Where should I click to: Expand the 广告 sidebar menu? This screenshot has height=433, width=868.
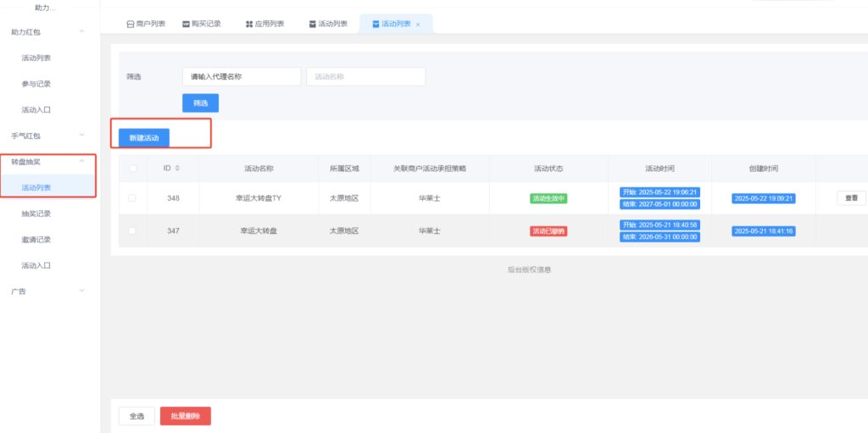point(81,291)
